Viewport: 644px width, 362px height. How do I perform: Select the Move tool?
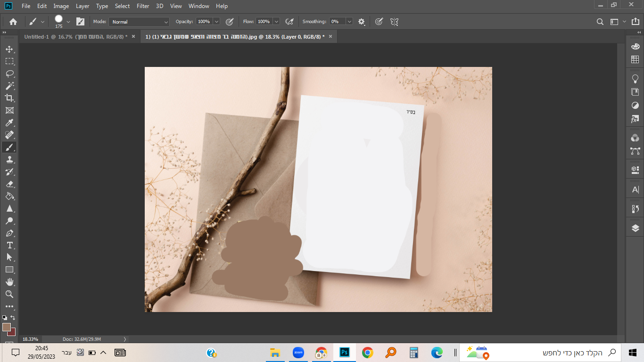(x=9, y=49)
